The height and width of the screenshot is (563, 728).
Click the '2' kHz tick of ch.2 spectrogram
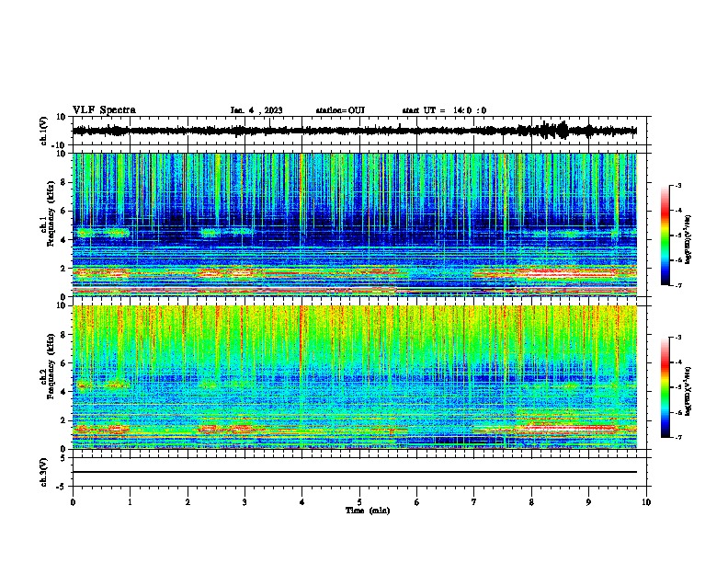coord(63,420)
